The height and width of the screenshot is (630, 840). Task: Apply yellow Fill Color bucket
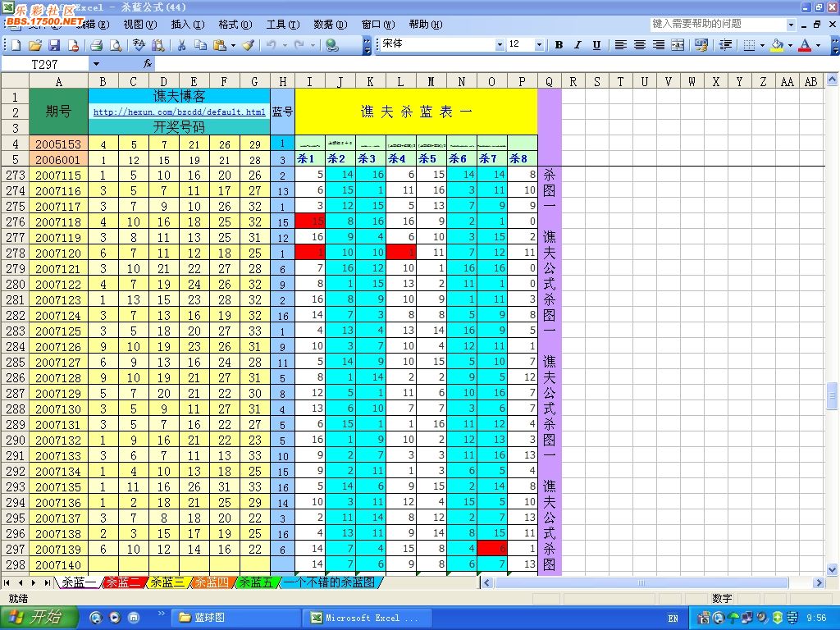tap(778, 45)
